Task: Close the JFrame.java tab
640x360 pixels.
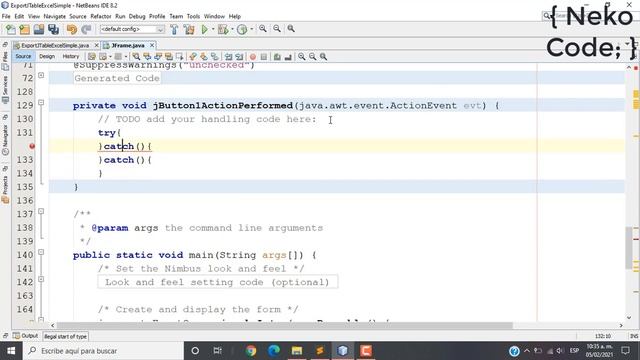Action: (x=152, y=45)
